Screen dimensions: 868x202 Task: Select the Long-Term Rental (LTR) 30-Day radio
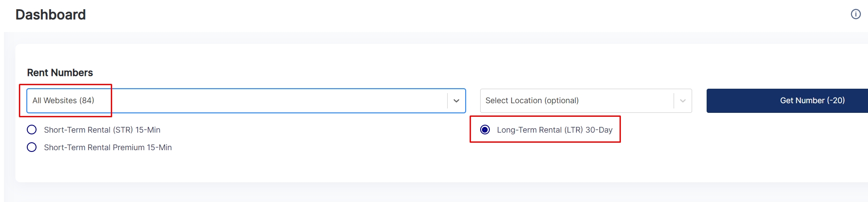485,130
